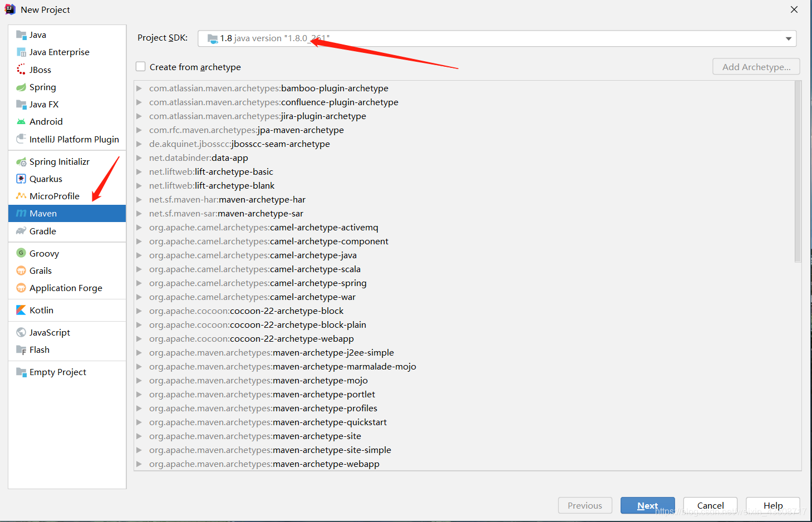Select the maven-archetype-profiles row
Image resolution: width=812 pixels, height=522 pixels.
(464, 408)
